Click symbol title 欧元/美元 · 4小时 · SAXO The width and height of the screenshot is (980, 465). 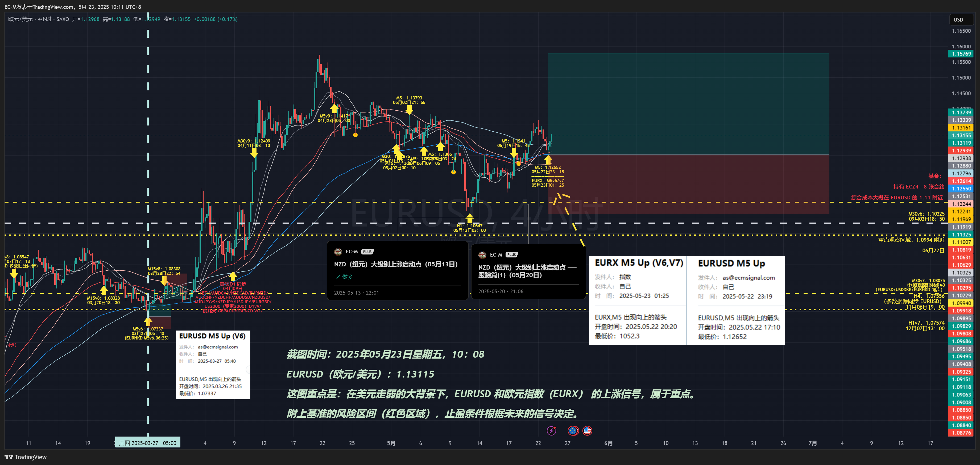[x=38, y=19]
